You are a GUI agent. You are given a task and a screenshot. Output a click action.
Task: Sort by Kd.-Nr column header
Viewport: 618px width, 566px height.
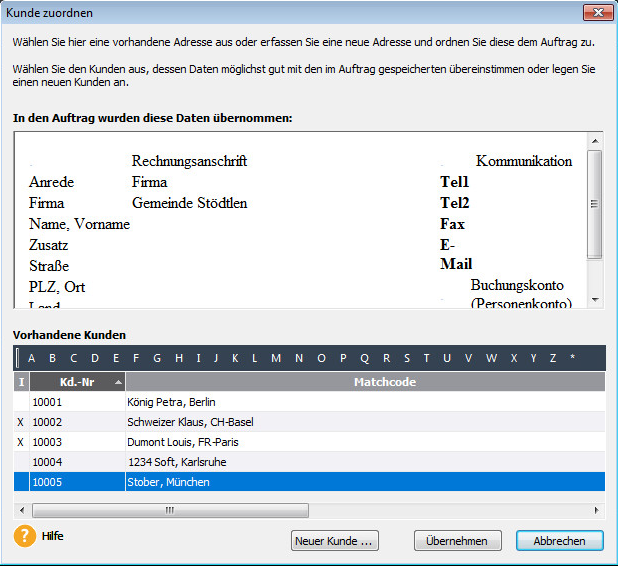tap(76, 382)
